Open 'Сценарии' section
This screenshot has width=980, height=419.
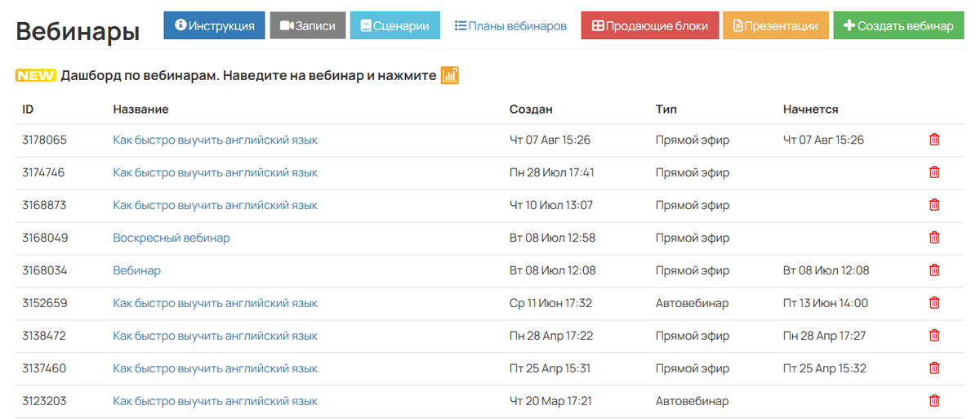coord(394,25)
